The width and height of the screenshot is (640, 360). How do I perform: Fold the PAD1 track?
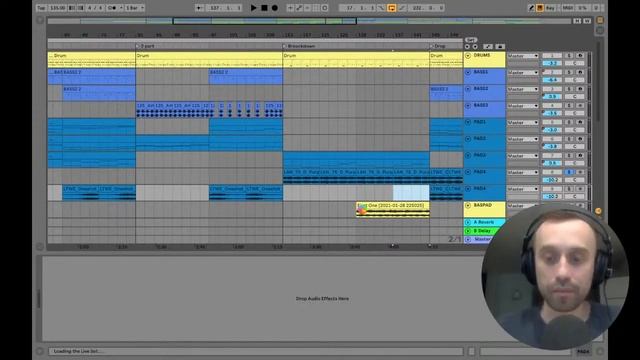pyautogui.click(x=468, y=122)
